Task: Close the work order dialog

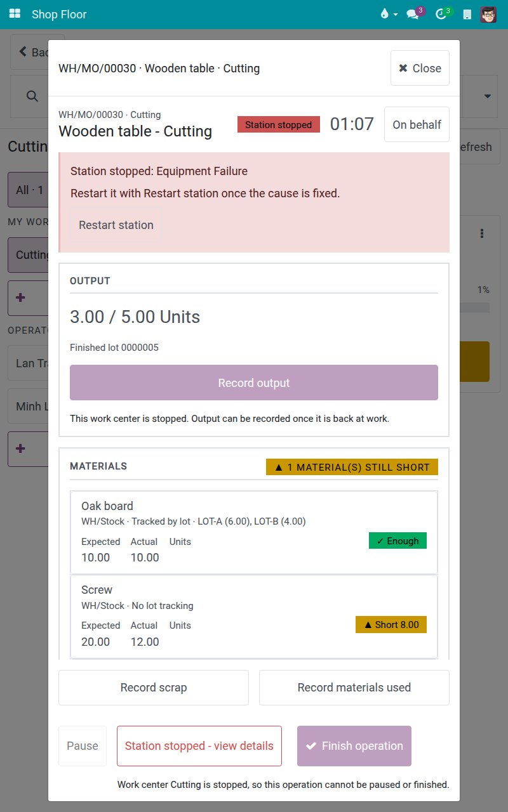Action: 420,68
